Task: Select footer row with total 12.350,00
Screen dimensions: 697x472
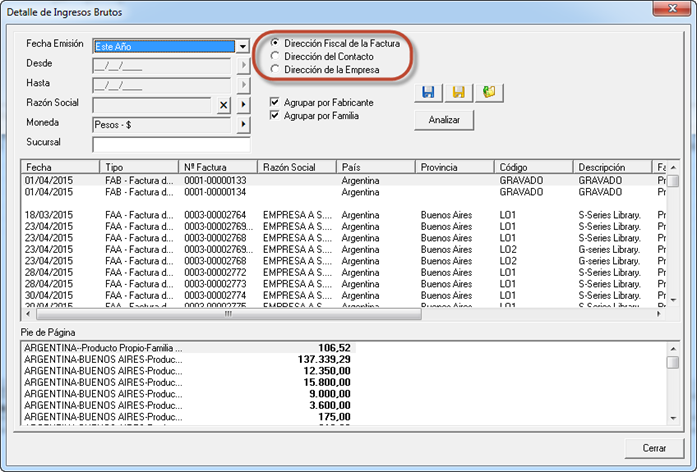Action: point(188,371)
